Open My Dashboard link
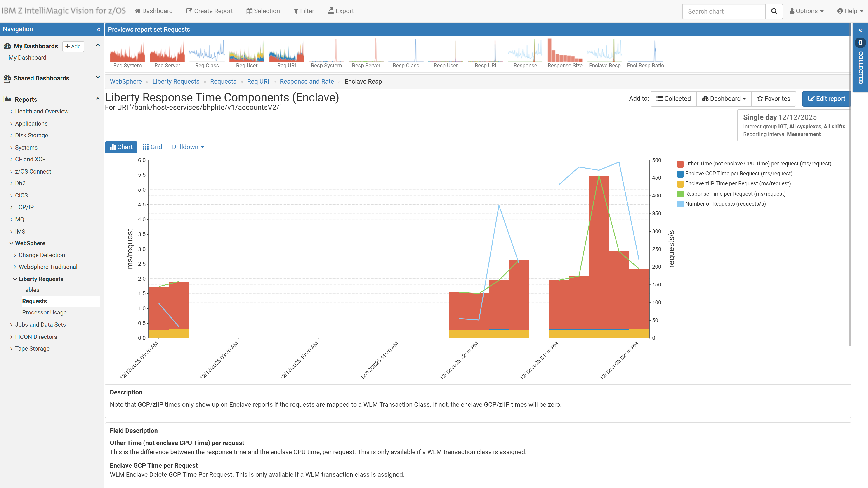The height and width of the screenshot is (488, 868). [27, 58]
